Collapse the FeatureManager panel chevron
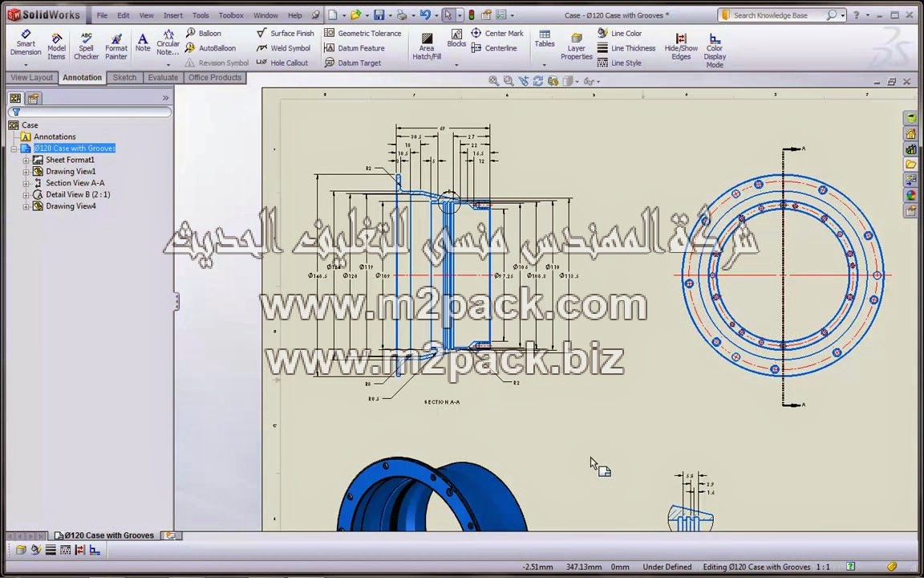This screenshot has height=578, width=924. pos(165,98)
